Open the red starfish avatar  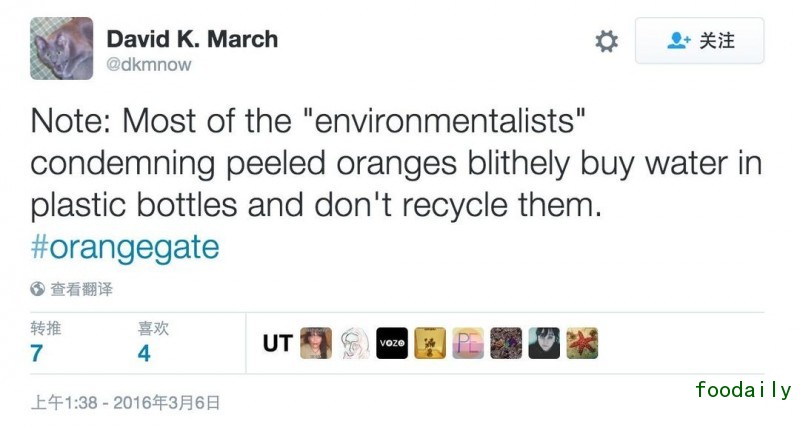[x=582, y=343]
